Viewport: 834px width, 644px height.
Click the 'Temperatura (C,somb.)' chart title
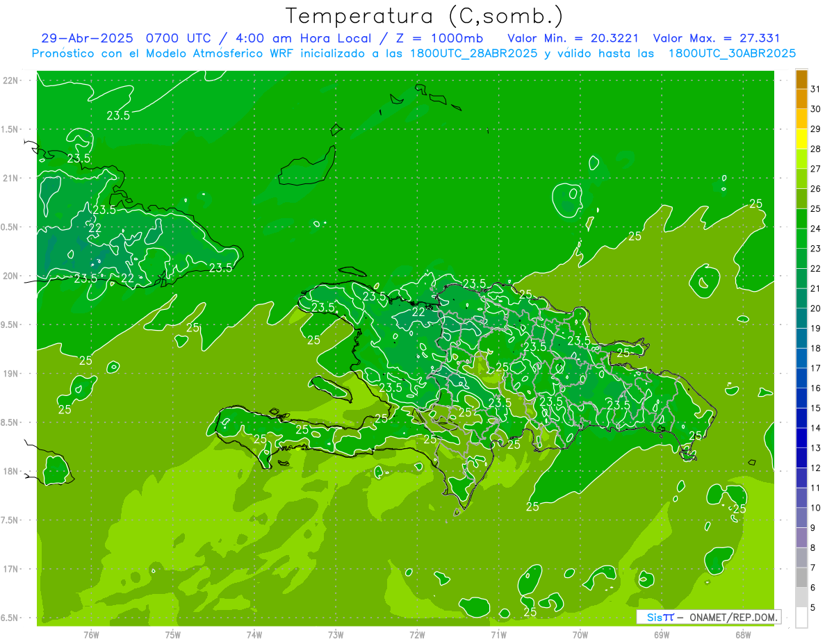424,16
